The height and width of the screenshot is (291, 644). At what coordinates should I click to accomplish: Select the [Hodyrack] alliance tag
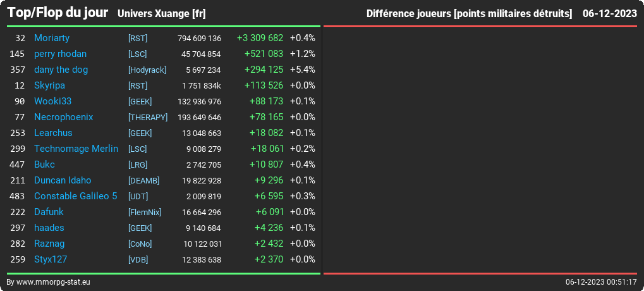tap(147, 70)
